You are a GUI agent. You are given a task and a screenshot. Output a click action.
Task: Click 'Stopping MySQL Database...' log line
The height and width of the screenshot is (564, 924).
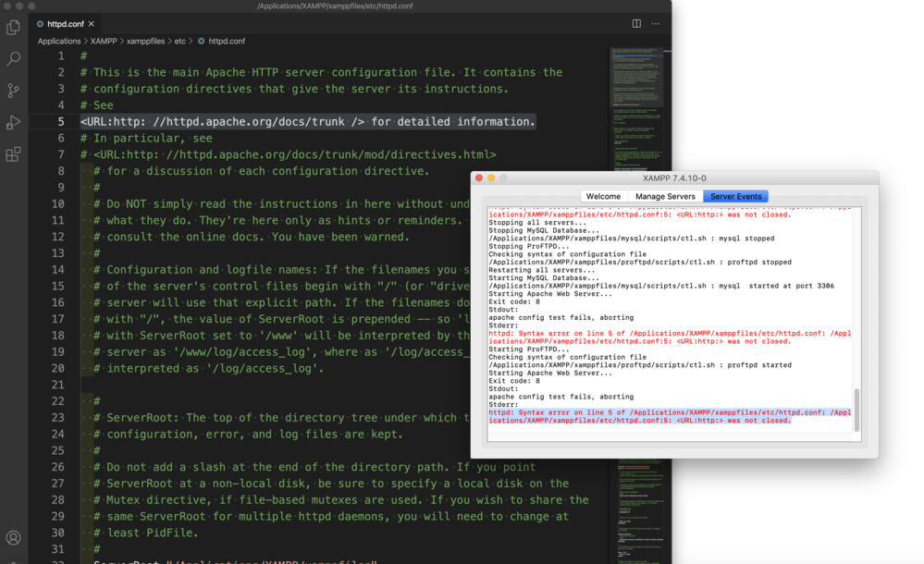click(543, 230)
